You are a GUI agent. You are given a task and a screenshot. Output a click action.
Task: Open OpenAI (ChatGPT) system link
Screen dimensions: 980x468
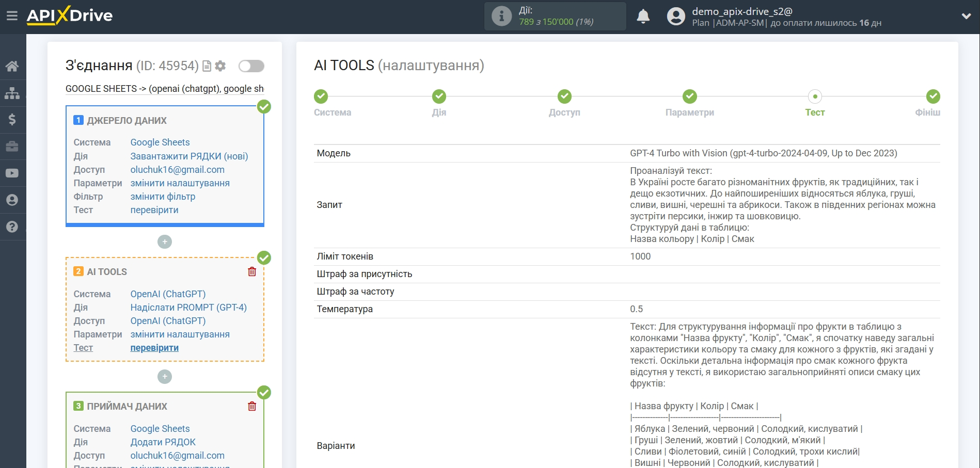coord(168,294)
